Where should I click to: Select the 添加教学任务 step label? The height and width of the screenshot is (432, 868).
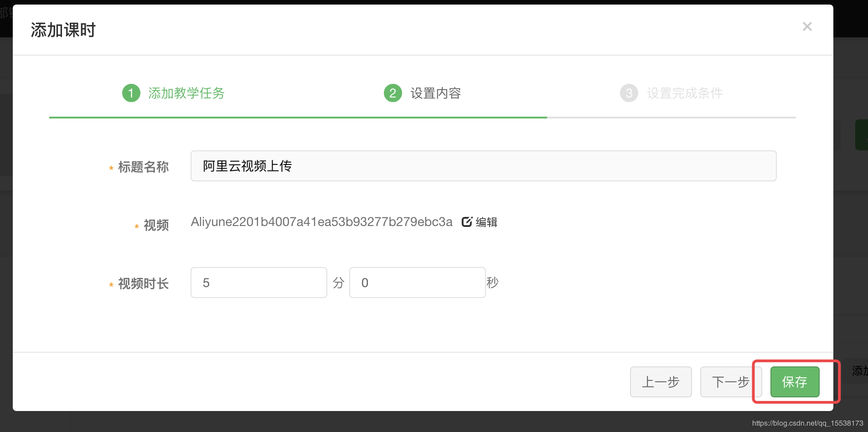pyautogui.click(x=186, y=93)
